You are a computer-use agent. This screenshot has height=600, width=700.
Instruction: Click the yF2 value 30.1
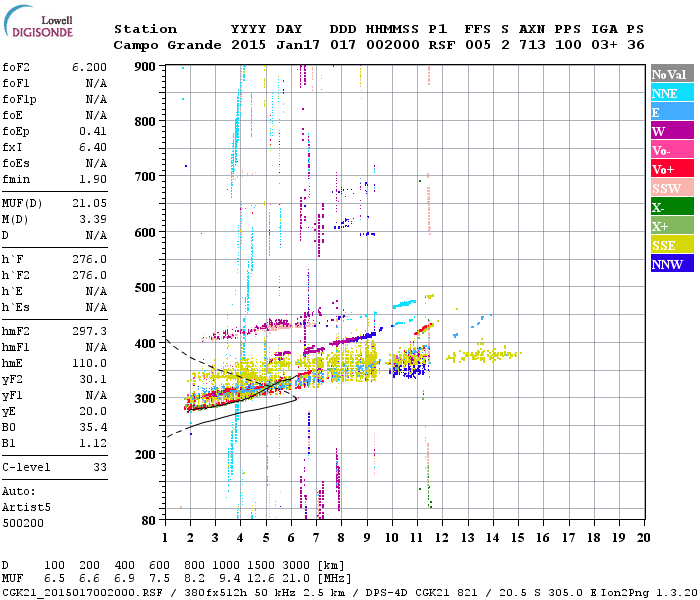[x=93, y=379]
